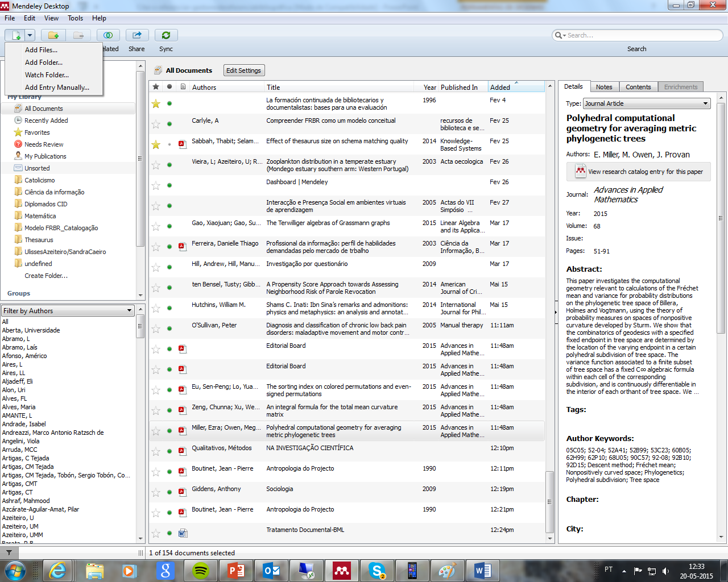Toggle read status dot for Dashboard | Mendeley row
Image resolution: width=728 pixels, height=582 pixels.
tap(169, 185)
